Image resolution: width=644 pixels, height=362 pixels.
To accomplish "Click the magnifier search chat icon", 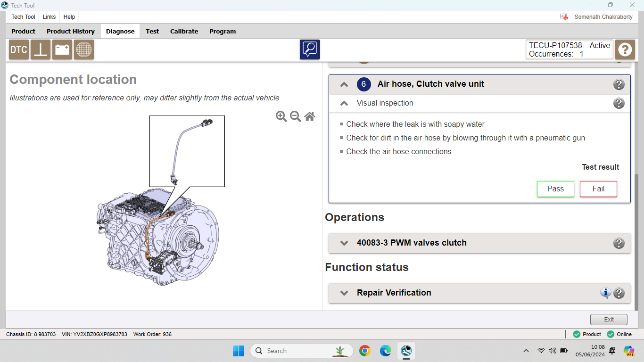I will tap(310, 49).
